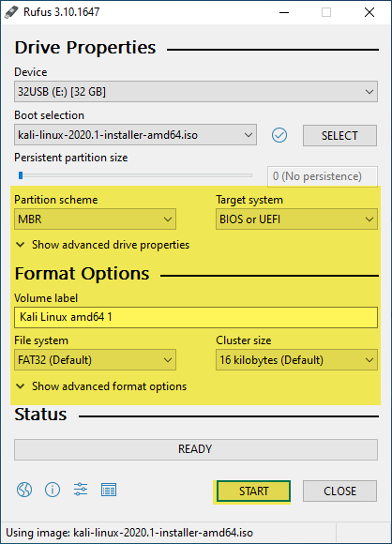Minimize the Rufus window
The width and height of the screenshot is (392, 544).
[x=284, y=12]
